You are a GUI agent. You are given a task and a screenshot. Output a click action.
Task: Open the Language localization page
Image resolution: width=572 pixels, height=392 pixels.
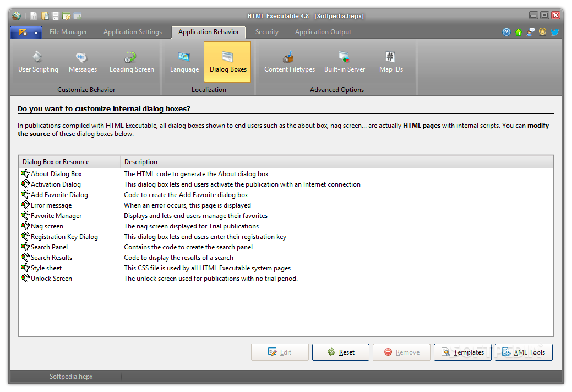pos(184,62)
